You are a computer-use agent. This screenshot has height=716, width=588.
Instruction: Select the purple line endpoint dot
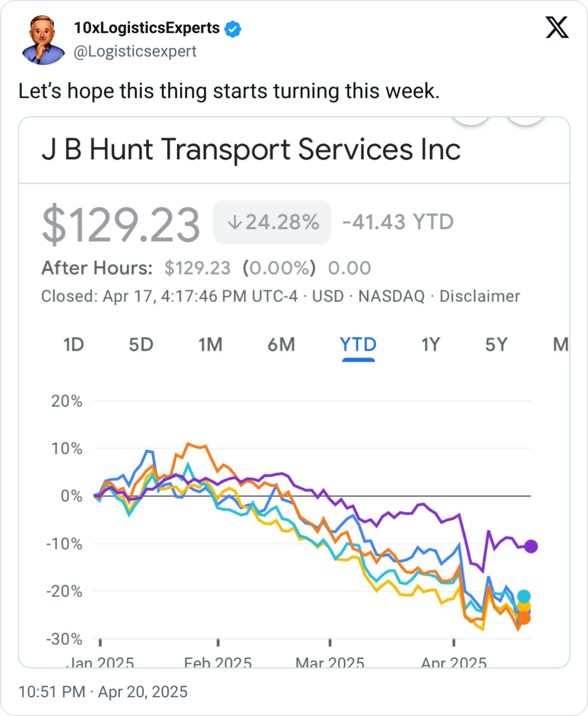tap(531, 546)
